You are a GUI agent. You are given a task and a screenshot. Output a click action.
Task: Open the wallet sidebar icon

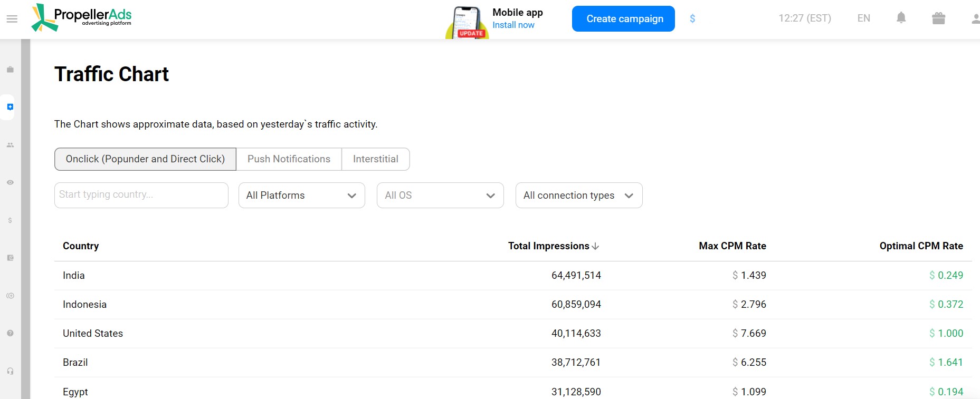click(x=10, y=258)
